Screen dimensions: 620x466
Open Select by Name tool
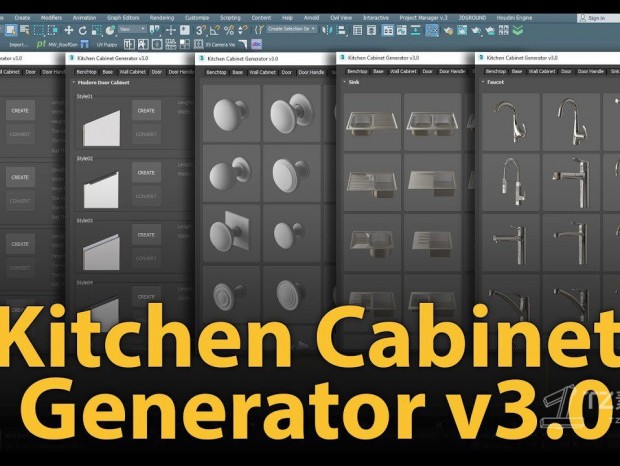25,30
